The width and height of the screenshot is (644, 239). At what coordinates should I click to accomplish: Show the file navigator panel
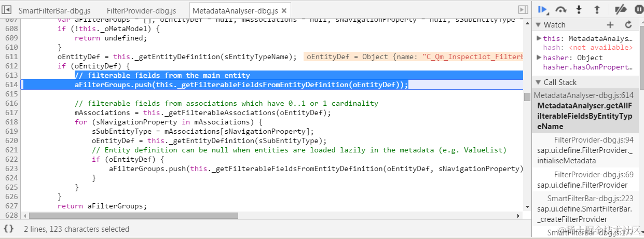pyautogui.click(x=7, y=10)
